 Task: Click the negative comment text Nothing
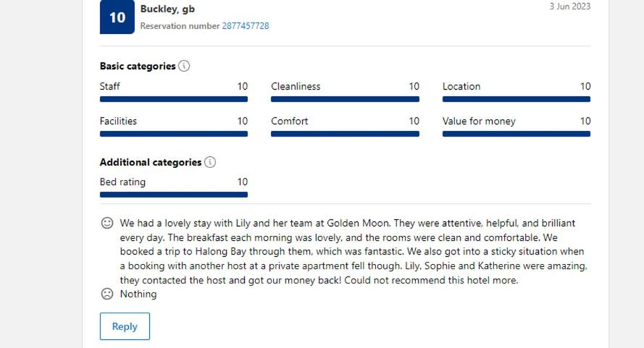[138, 294]
